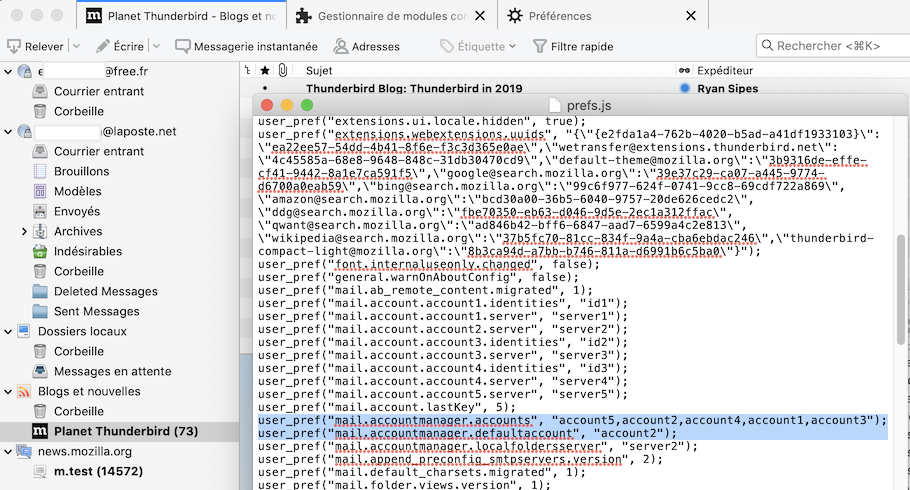Sort messages by Expéditeur column
The image size is (910, 490).
pos(725,70)
